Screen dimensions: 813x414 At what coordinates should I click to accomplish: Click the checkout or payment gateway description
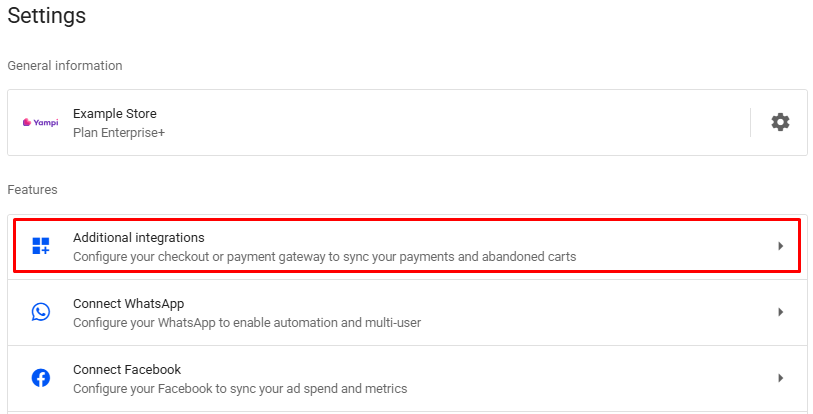[324, 257]
